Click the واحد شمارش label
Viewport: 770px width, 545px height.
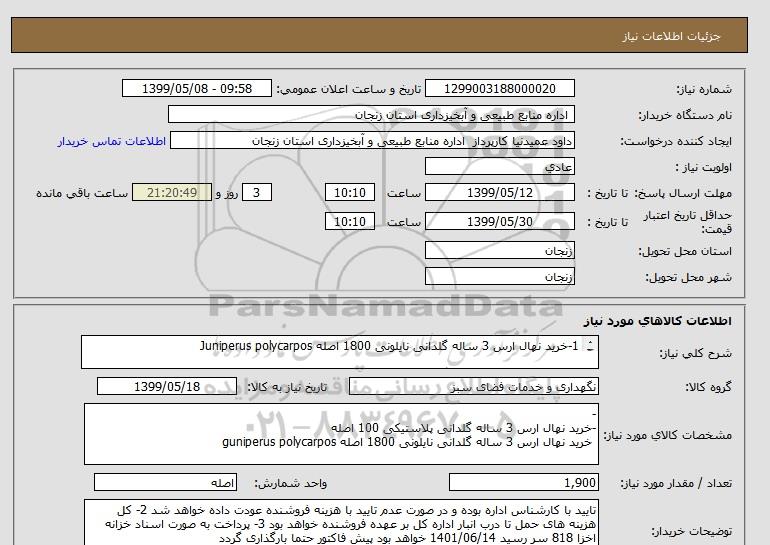(x=291, y=484)
